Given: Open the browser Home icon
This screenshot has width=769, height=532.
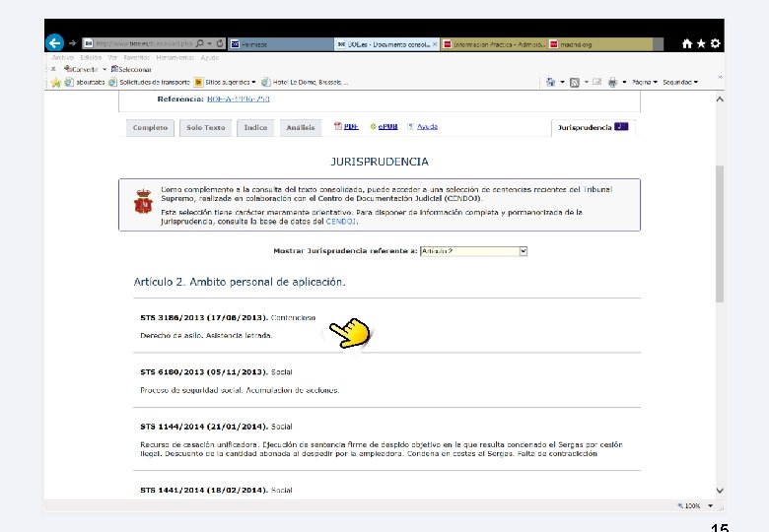Looking at the screenshot, I should [687, 43].
